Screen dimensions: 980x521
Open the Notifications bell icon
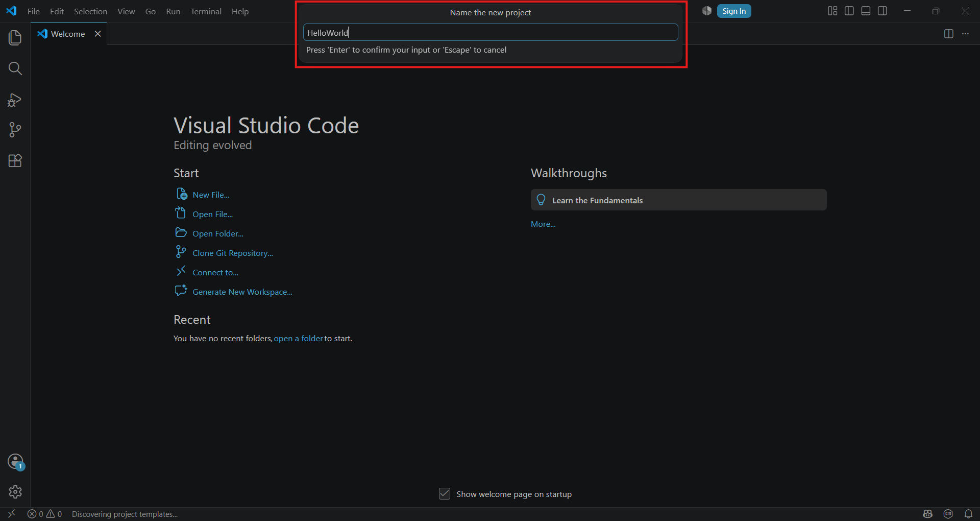click(968, 514)
